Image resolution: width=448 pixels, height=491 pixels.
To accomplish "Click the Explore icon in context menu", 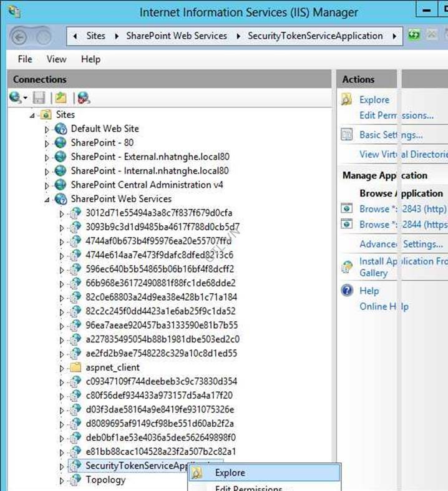I will [197, 473].
